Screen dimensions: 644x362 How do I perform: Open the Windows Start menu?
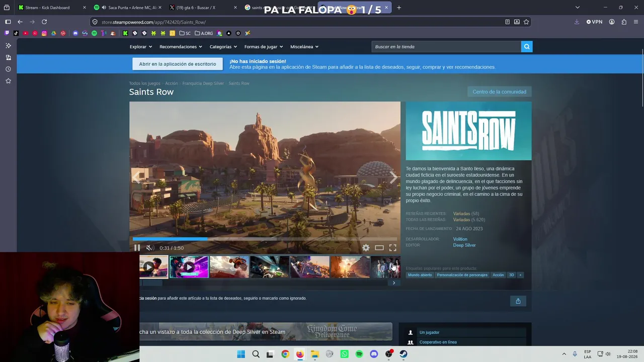[x=241, y=354]
